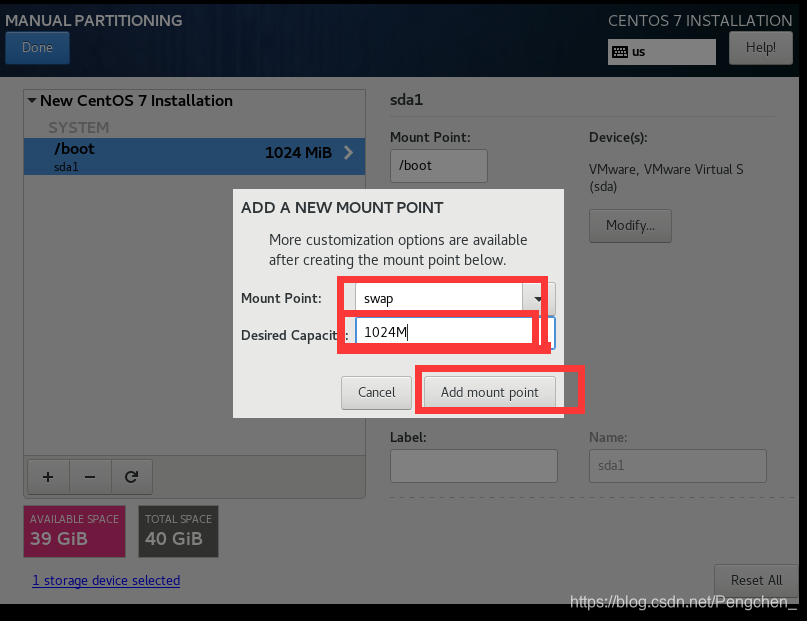Viewport: 807px width, 621px height.
Task: Collapse New CentOS 7 Installation tree
Action: click(x=32, y=100)
